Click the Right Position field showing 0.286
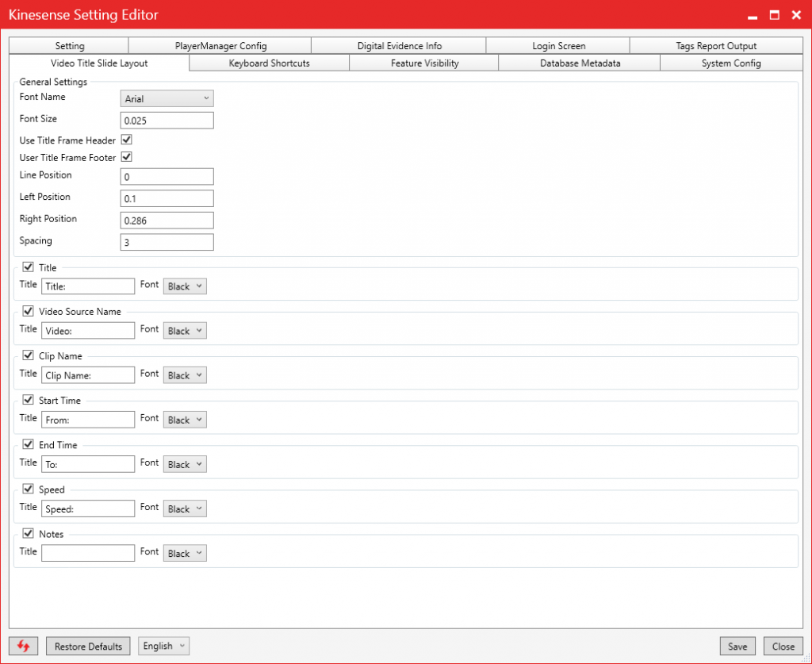 167,220
